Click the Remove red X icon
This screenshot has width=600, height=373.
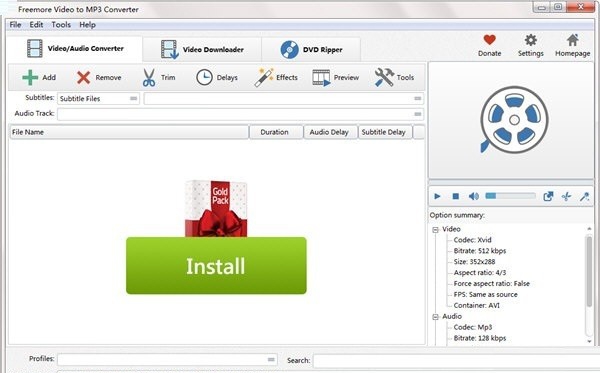(83, 77)
